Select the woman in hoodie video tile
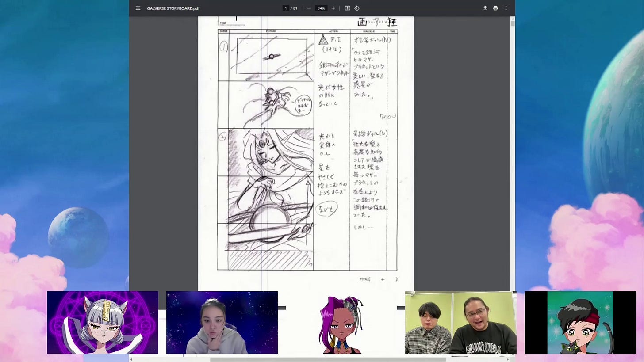The width and height of the screenshot is (644, 362). coord(222,323)
